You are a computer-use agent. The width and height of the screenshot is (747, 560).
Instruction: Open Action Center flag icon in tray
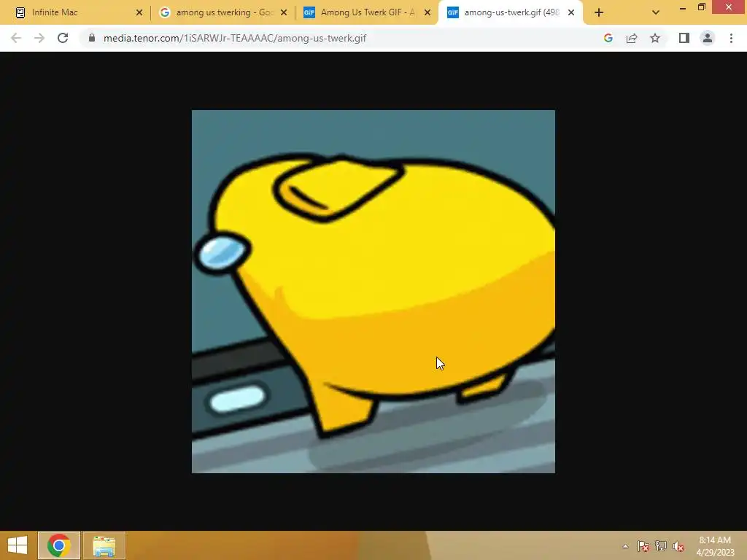643,546
